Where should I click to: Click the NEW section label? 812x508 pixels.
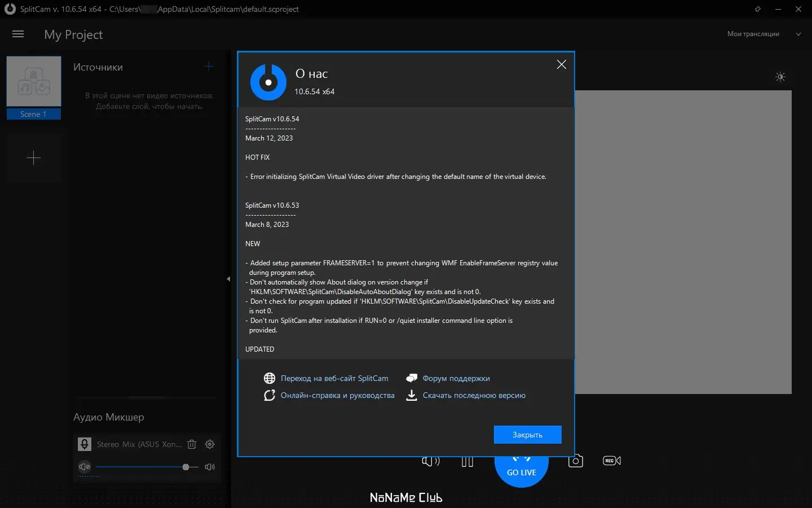point(253,244)
